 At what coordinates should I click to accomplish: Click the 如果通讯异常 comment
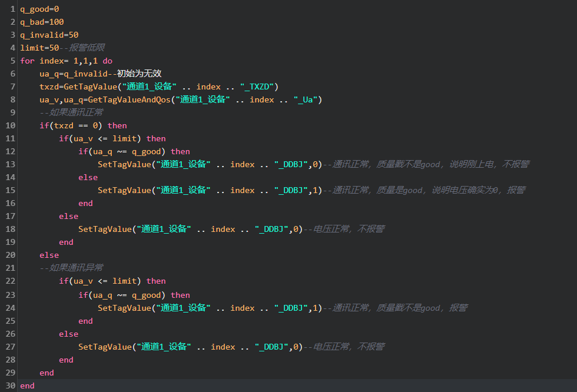coord(71,268)
